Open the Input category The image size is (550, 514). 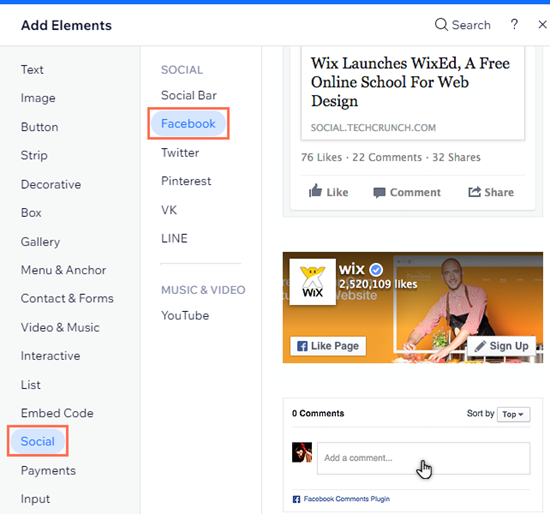tap(35, 499)
